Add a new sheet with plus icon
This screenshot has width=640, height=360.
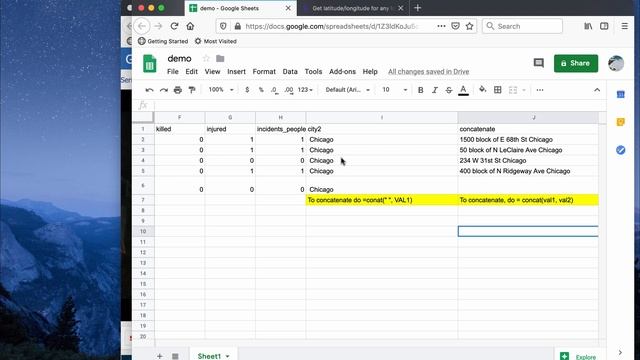160,356
